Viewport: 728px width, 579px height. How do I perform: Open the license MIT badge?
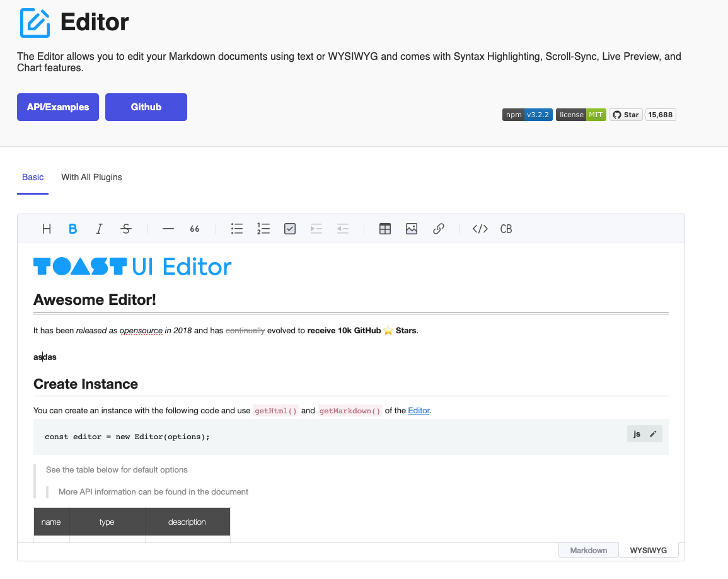click(x=581, y=115)
